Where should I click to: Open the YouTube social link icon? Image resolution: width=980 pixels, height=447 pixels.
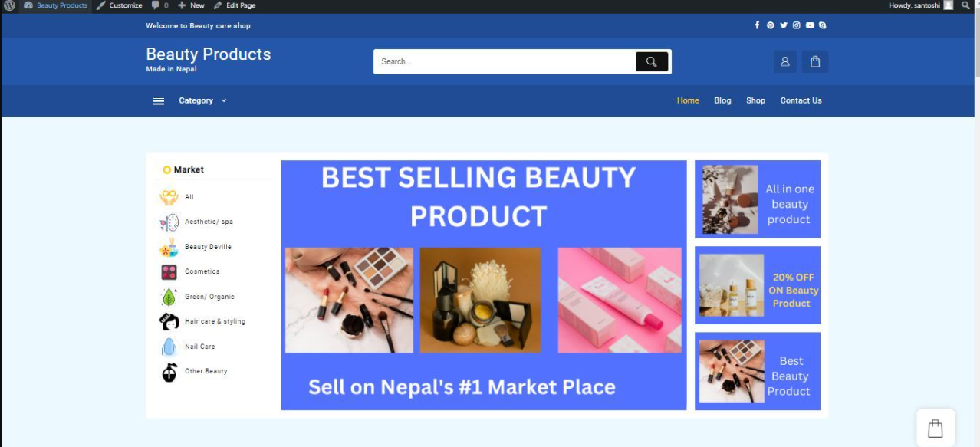click(x=810, y=25)
